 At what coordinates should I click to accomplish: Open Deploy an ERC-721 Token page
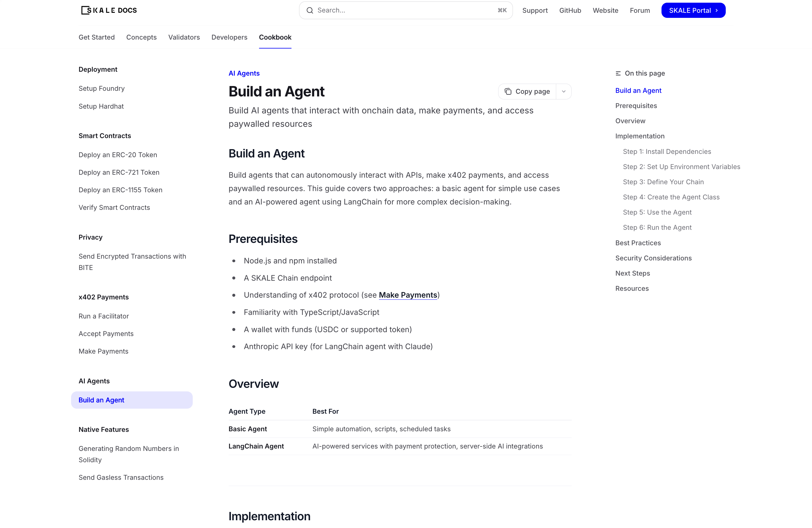click(x=119, y=172)
